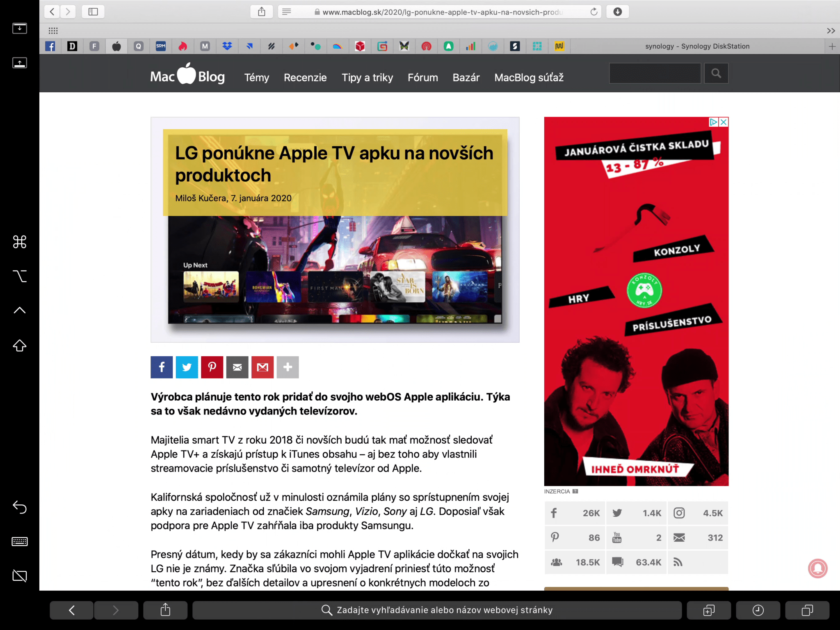Add a new tab with plus
Screen dimensions: 840x630
click(x=832, y=46)
